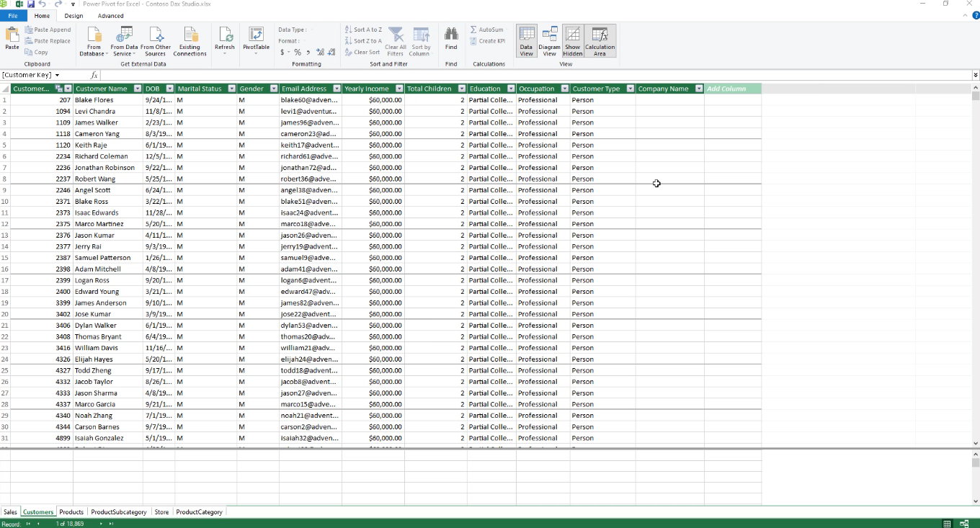Click AutoSum
Image resolution: width=980 pixels, height=528 pixels.
pyautogui.click(x=487, y=30)
